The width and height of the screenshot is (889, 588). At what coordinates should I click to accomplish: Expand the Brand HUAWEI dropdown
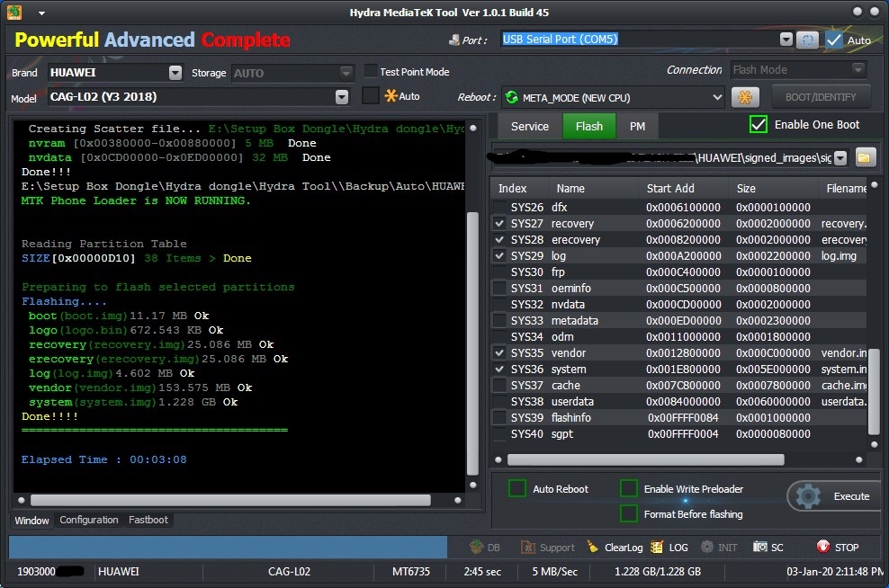[x=175, y=73]
